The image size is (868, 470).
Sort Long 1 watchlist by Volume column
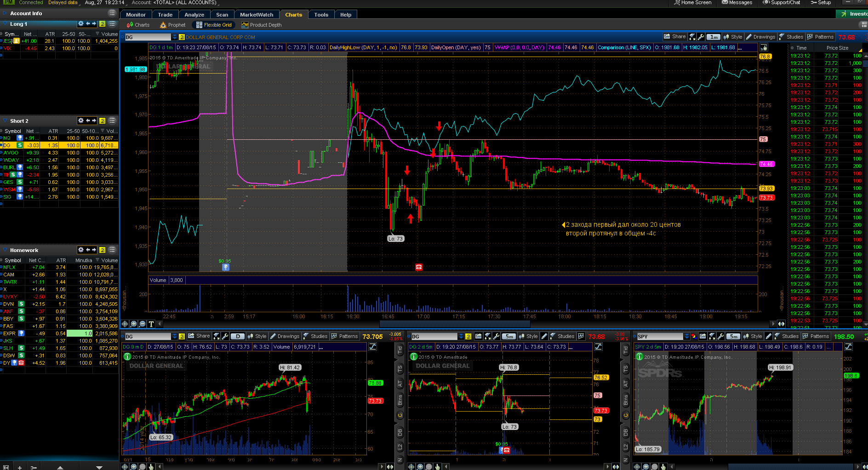pyautogui.click(x=109, y=34)
